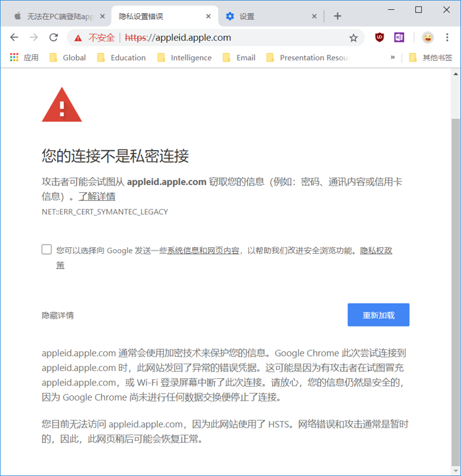Open the Apps shortcut grid icon
The image size is (461, 476).
(14, 58)
